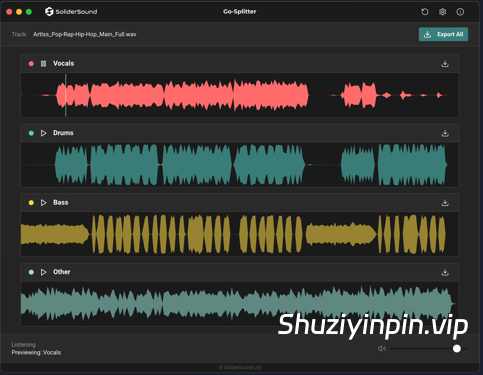Screen dimensions: 483x375
Task: Maximize window with the green button
Action: pyautogui.click(x=29, y=12)
